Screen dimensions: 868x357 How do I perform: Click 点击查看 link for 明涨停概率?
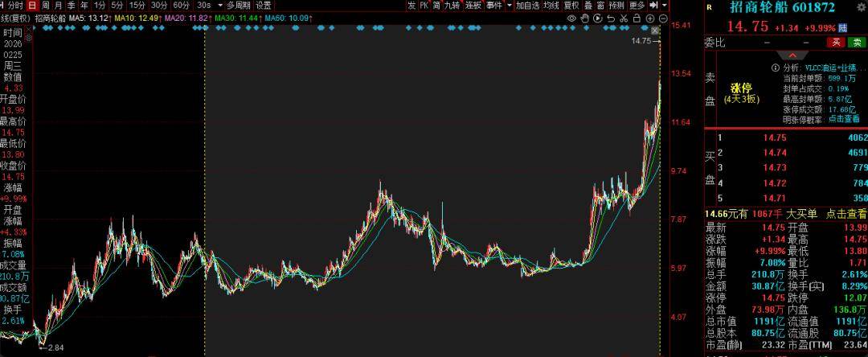tap(844, 118)
